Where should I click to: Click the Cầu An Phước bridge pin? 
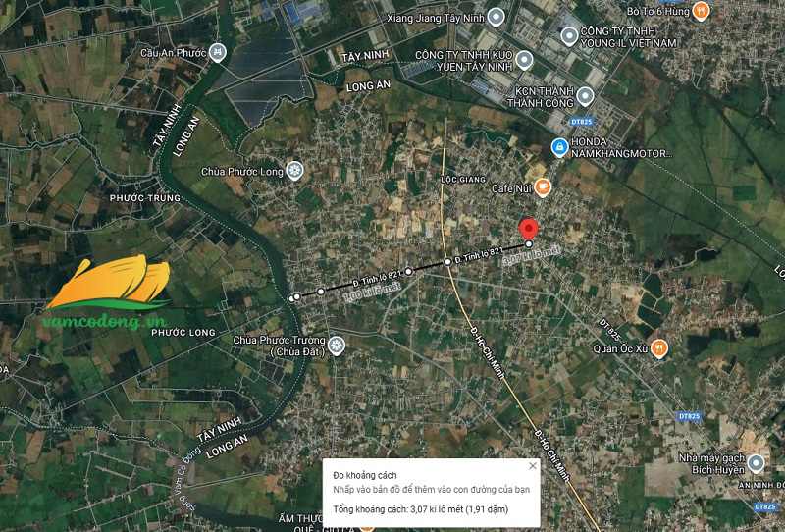(217, 52)
